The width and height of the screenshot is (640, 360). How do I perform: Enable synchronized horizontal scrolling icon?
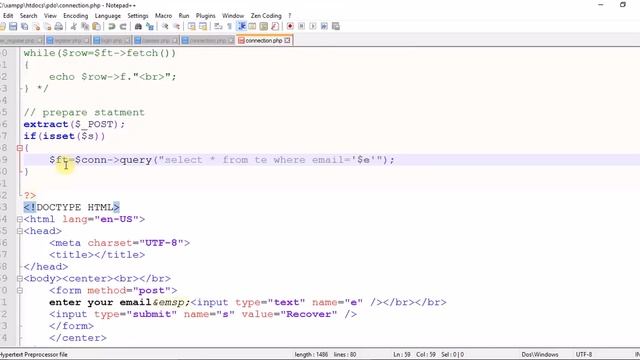pos(203,27)
